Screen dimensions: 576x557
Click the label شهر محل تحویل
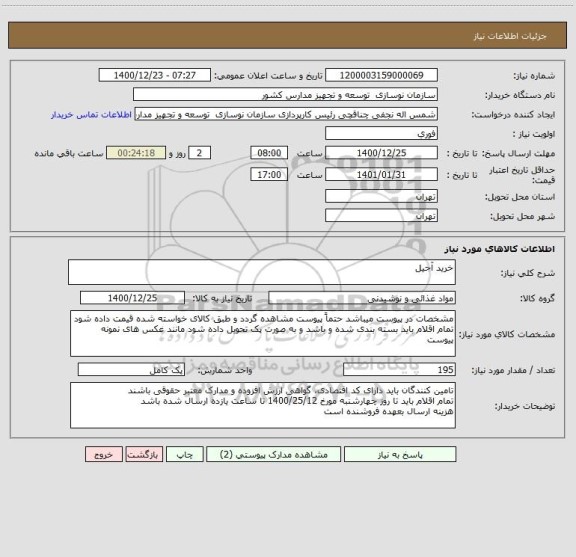tap(522, 216)
